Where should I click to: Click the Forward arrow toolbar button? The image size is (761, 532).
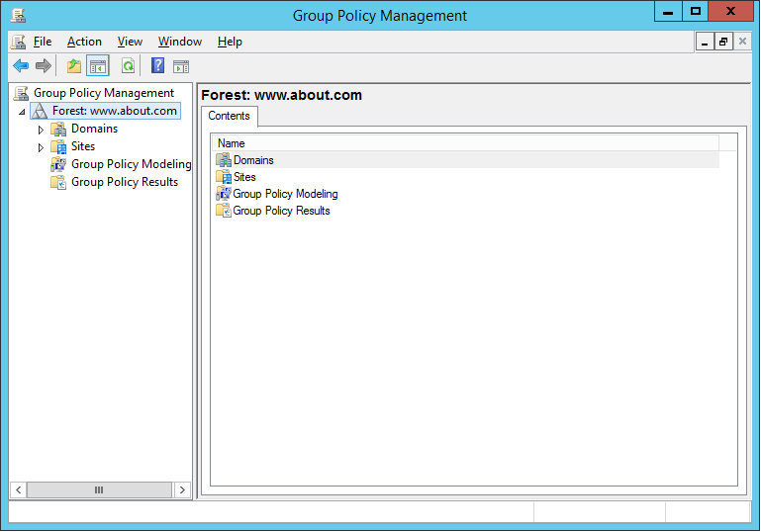click(44, 65)
